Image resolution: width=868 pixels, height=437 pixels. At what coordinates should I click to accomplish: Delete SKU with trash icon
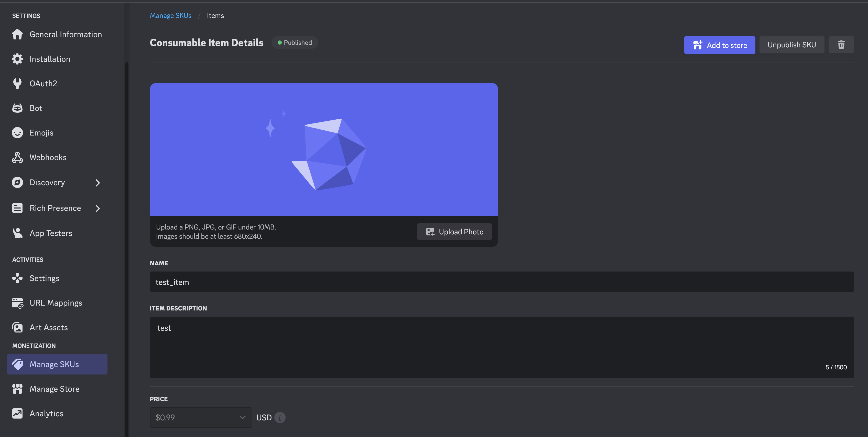[x=841, y=45]
